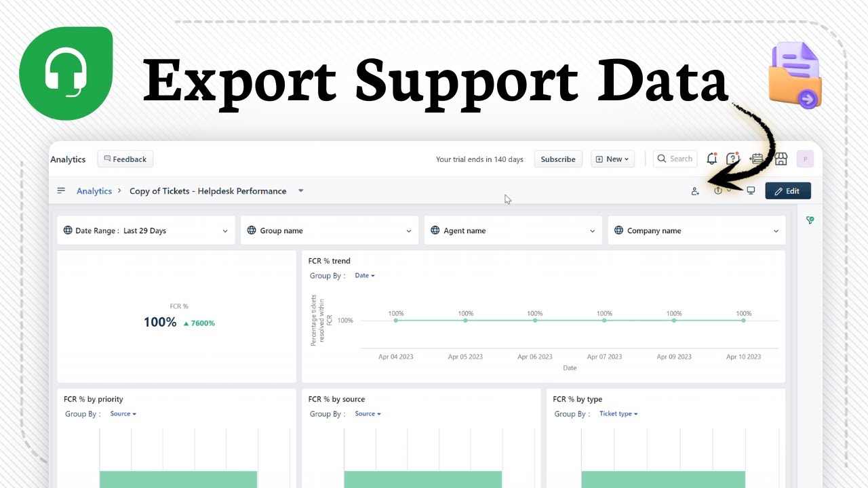Change Group By Source in FCR % by source
This screenshot has height=488, width=868.
[x=368, y=414]
